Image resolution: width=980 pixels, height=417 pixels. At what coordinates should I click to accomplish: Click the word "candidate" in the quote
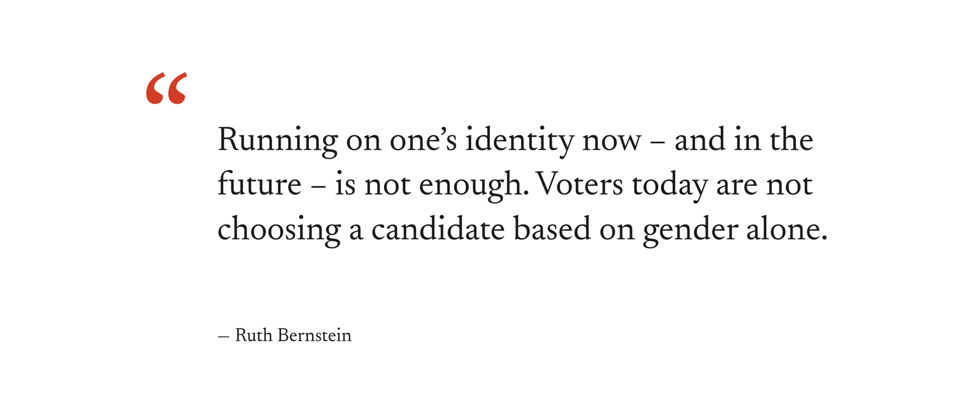[438, 229]
